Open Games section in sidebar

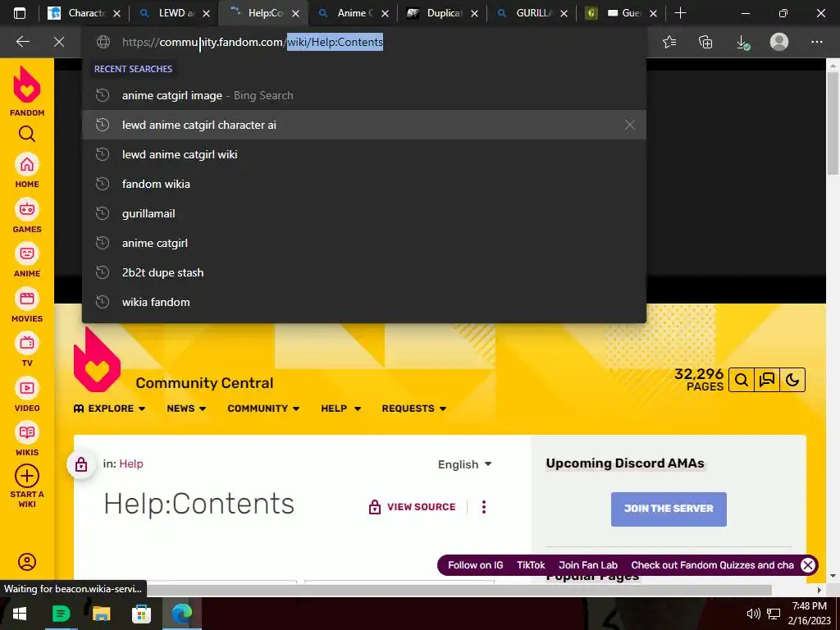click(x=27, y=216)
